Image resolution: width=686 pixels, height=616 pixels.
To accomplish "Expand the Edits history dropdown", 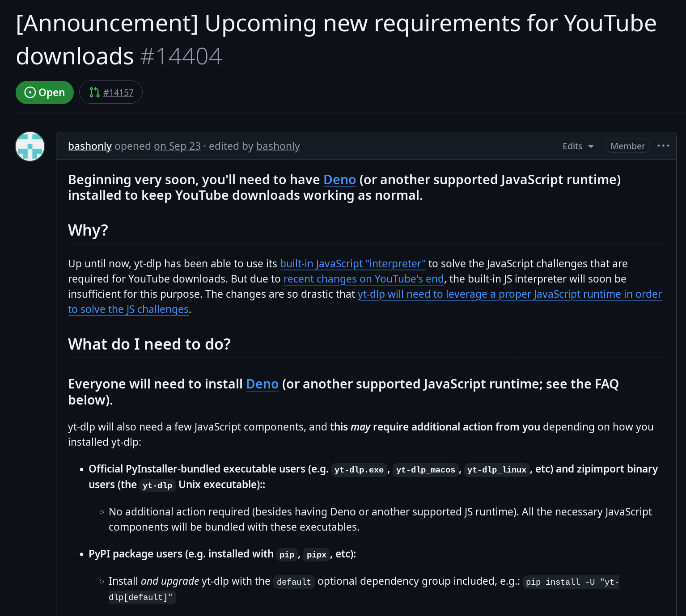I will 578,146.
